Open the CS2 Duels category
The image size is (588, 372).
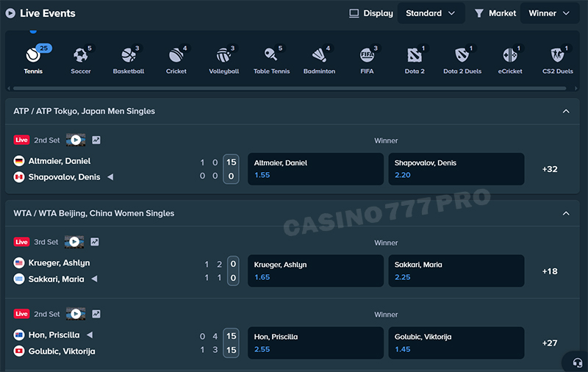[558, 56]
